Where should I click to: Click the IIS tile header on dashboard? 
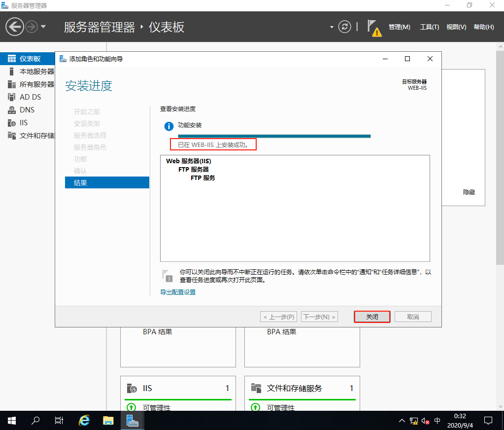[x=178, y=388]
